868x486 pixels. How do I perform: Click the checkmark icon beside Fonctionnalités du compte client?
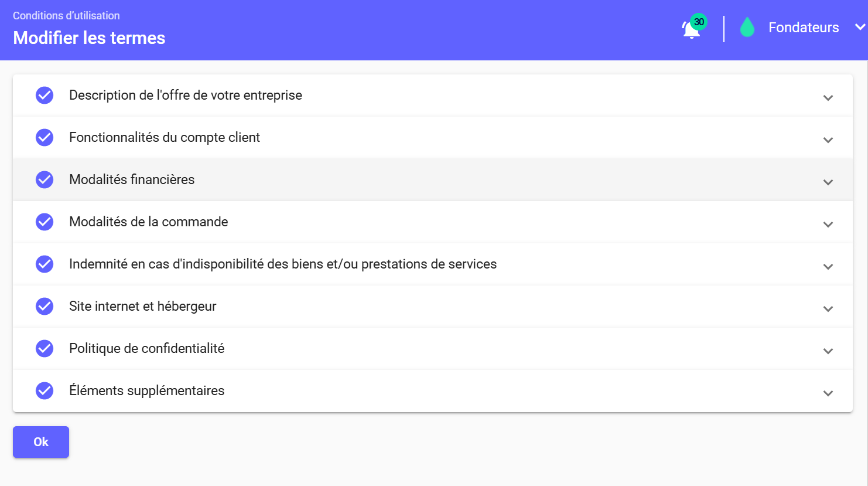click(x=45, y=137)
